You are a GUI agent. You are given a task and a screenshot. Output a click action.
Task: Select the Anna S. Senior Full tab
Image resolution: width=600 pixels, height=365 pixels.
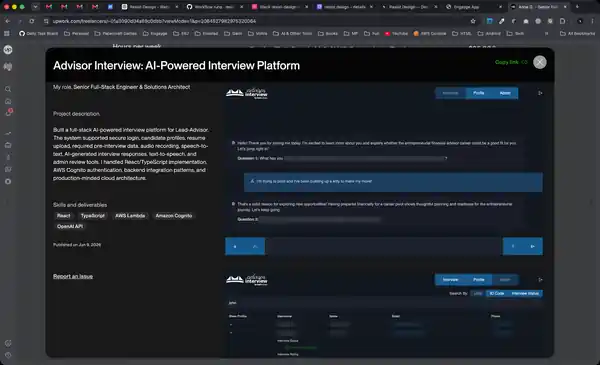tap(539, 7)
